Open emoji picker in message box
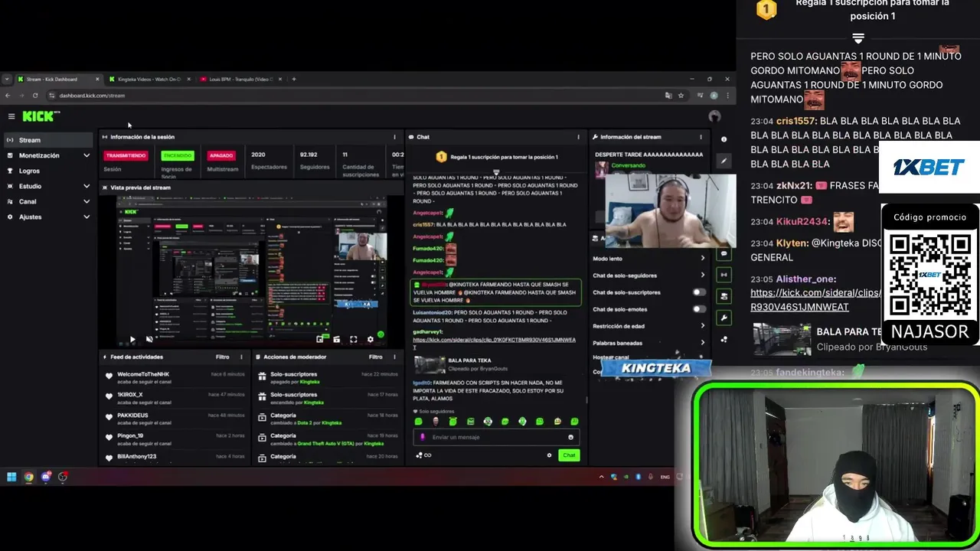 570,437
